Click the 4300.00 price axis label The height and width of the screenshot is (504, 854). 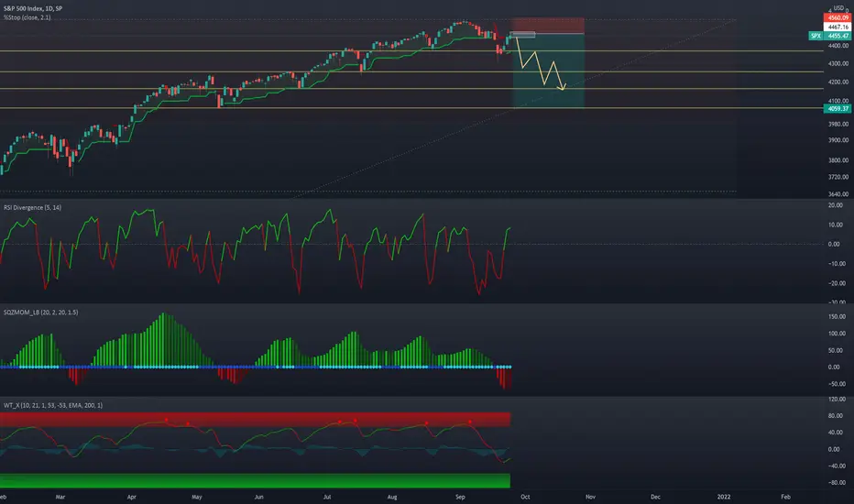[x=838, y=64]
